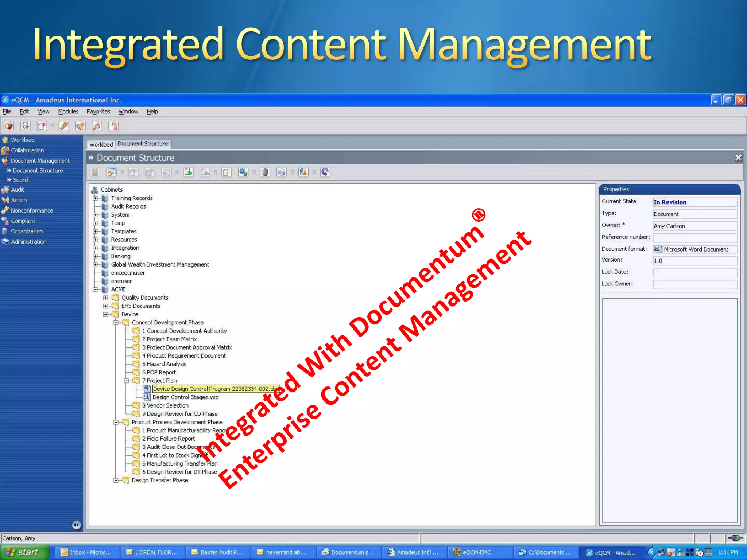Click the fifth main toolbar icon with red starburst
Viewport: 747px width, 560px height.
point(80,126)
